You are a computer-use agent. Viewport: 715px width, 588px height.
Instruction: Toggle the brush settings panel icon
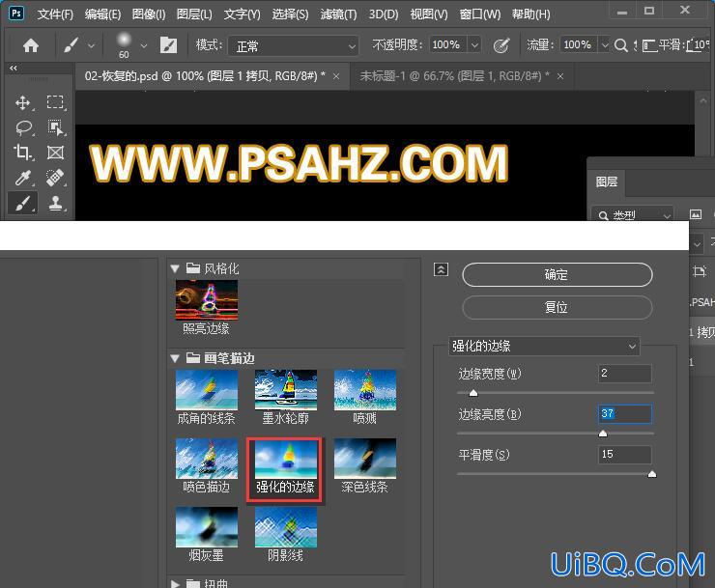(x=168, y=45)
